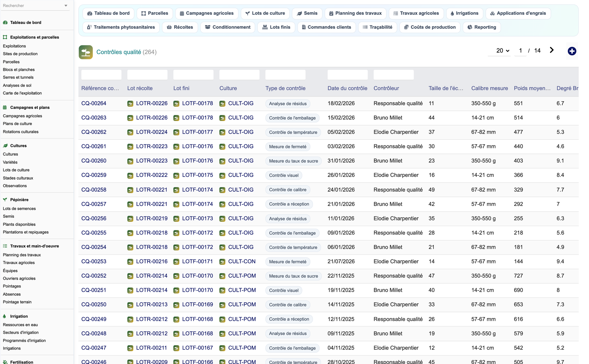589x364 pixels.
Task: Open Sites de production in sidebar
Action: point(20,54)
